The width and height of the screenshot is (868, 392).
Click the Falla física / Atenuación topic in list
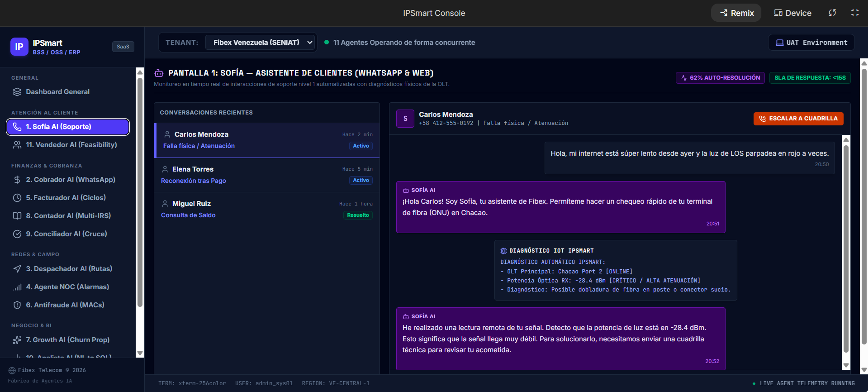pos(199,146)
